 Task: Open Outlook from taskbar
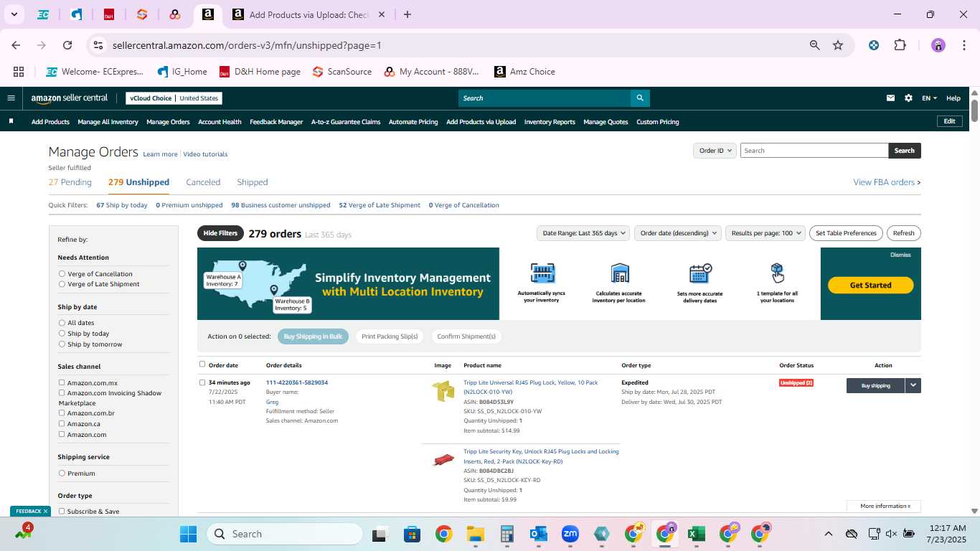coord(538,534)
